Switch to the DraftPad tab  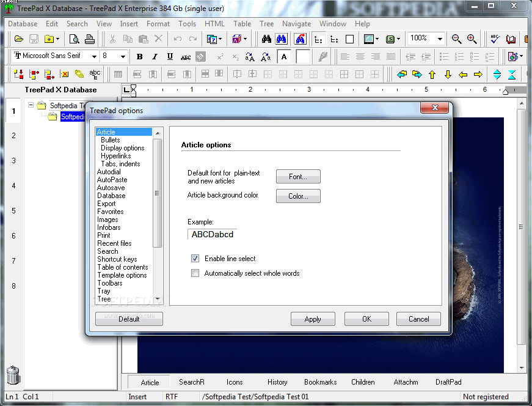448,382
